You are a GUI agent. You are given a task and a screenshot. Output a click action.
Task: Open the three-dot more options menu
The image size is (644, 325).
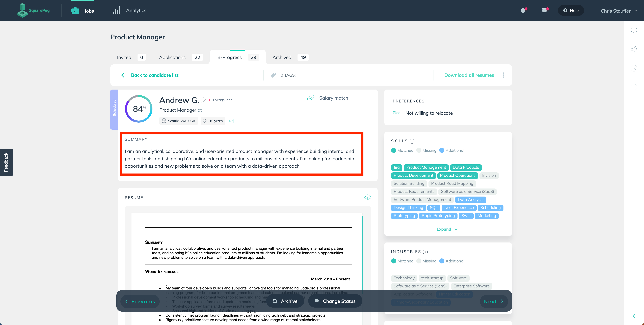(503, 75)
